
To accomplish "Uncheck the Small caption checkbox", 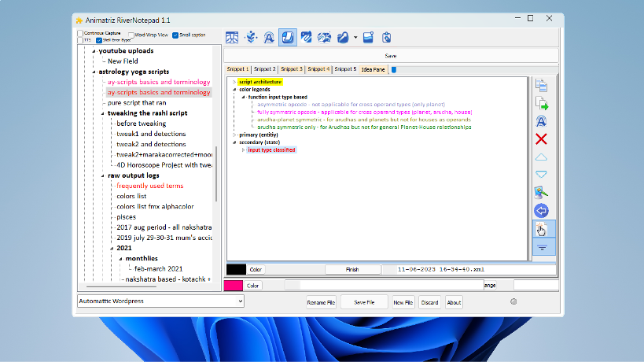I will point(175,35).
